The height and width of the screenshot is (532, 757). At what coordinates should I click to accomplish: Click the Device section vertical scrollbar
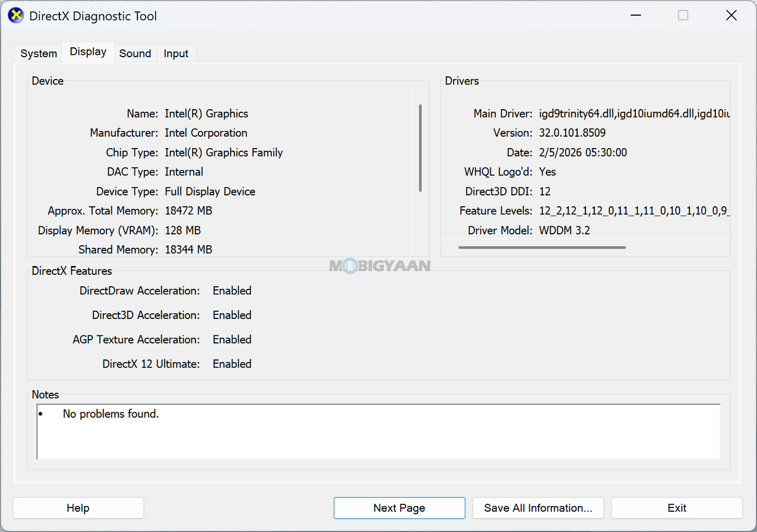(420, 148)
